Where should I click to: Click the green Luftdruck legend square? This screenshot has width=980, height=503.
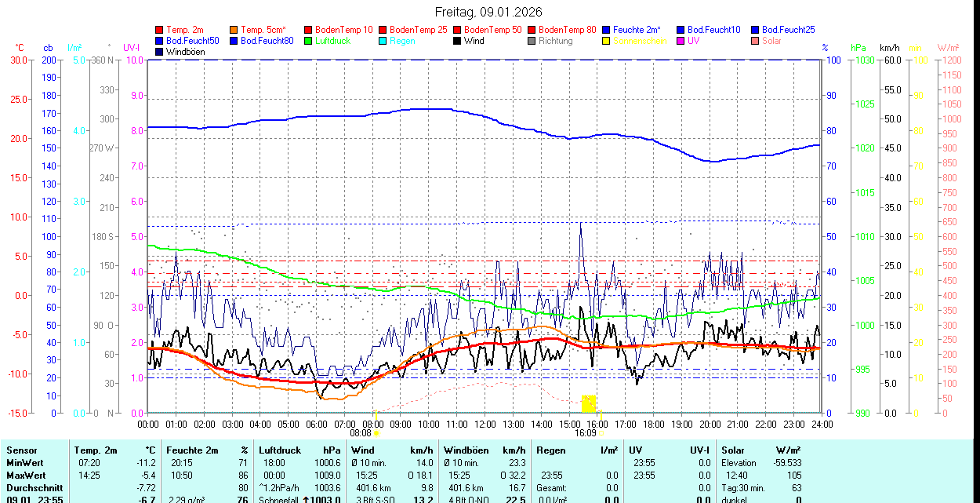coord(309,41)
